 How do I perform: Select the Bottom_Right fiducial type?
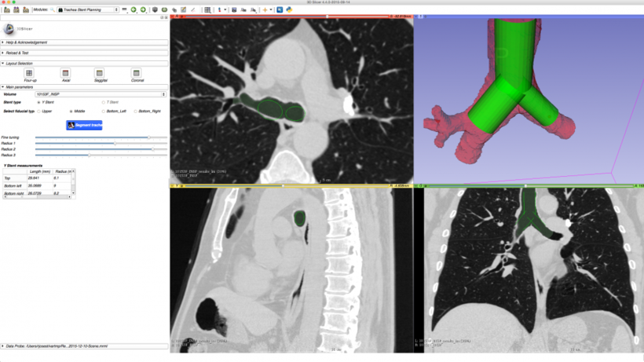tap(136, 112)
